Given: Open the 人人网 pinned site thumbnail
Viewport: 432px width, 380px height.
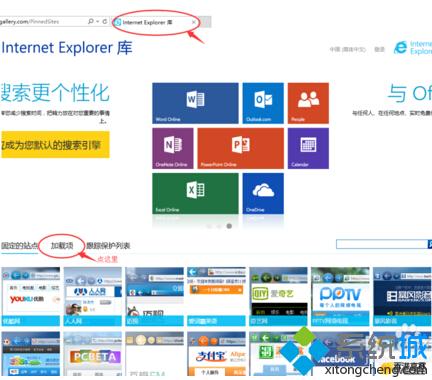Looking at the screenshot, I should (x=93, y=297).
